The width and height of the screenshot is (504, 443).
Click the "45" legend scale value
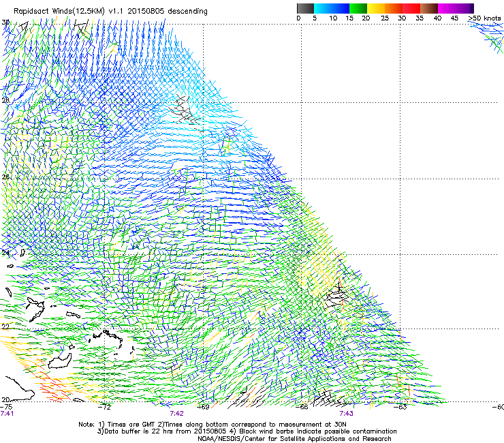click(454, 18)
